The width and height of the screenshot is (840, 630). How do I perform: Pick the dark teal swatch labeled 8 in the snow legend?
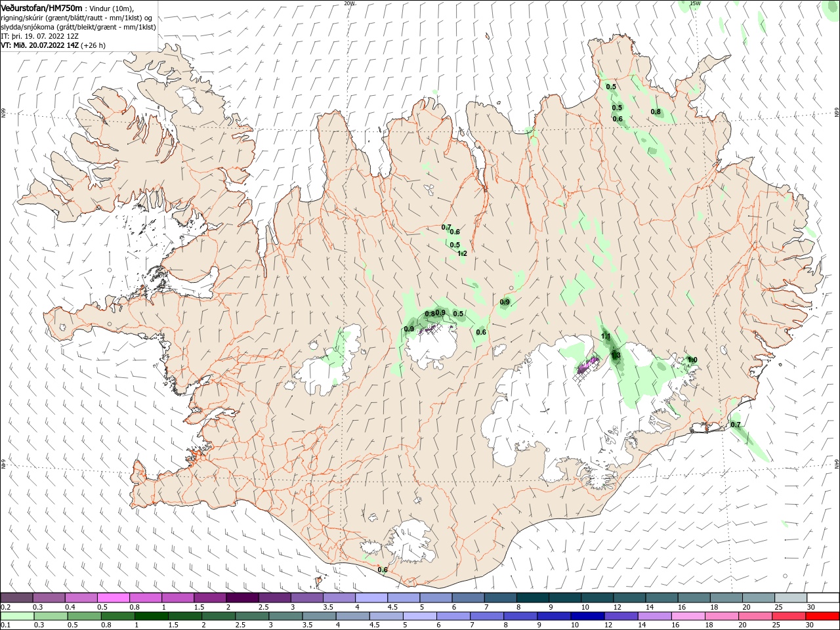coord(533,598)
